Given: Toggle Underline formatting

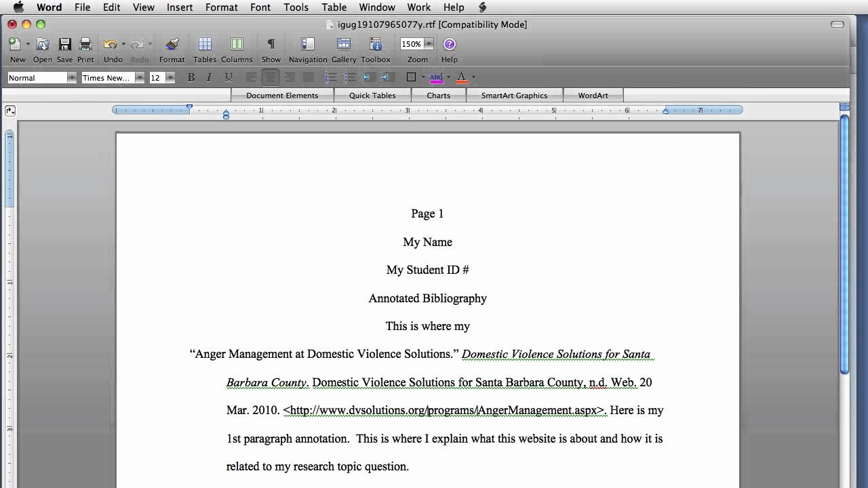Looking at the screenshot, I should pyautogui.click(x=229, y=77).
